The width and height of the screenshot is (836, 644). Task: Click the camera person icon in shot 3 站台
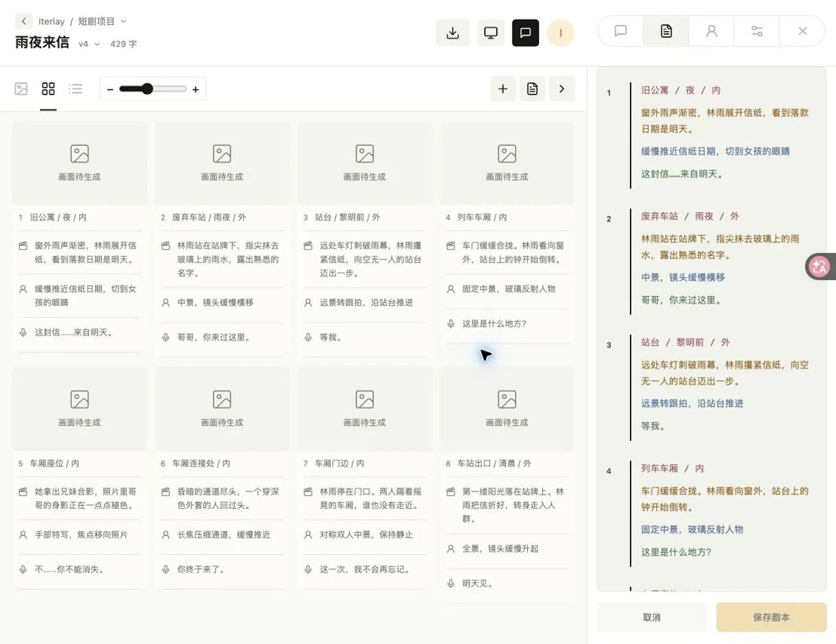[x=308, y=302]
